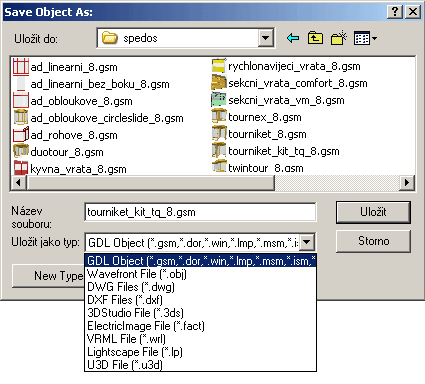Select file name twintour_8.gsm
The width and height of the screenshot is (425, 384).
[x=266, y=168]
